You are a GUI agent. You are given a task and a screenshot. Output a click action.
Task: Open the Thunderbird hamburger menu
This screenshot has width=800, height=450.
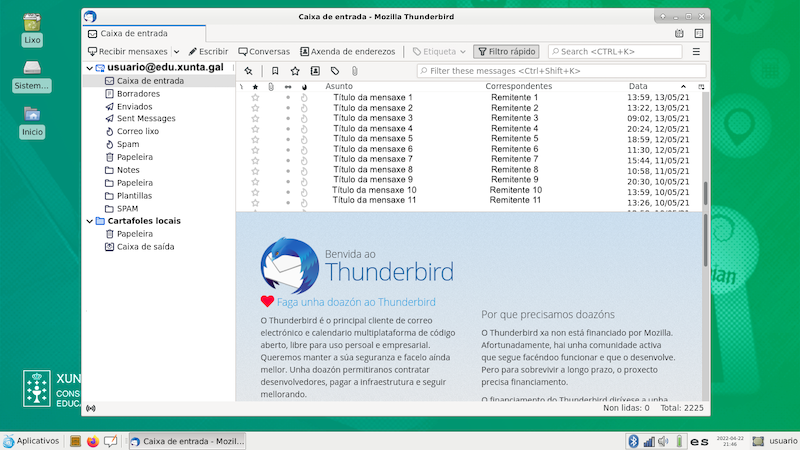pyautogui.click(x=696, y=51)
